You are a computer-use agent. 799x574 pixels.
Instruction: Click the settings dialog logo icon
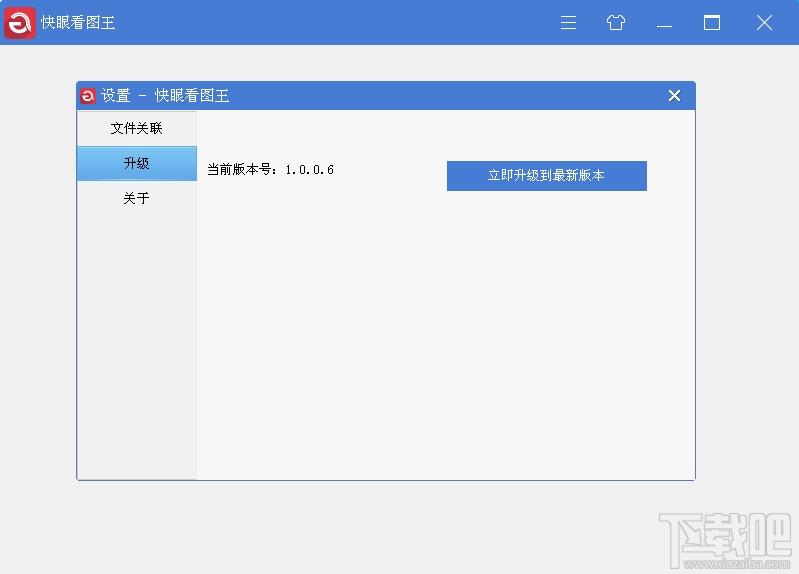88,95
